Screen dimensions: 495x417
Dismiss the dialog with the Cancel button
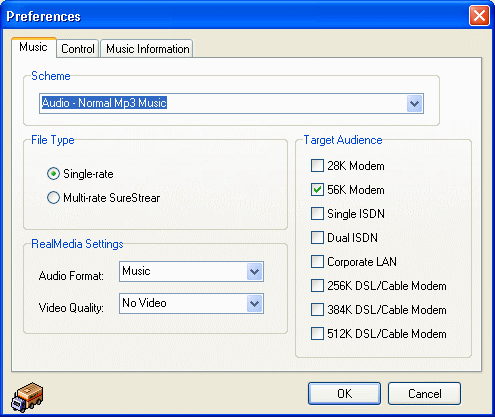click(x=424, y=394)
